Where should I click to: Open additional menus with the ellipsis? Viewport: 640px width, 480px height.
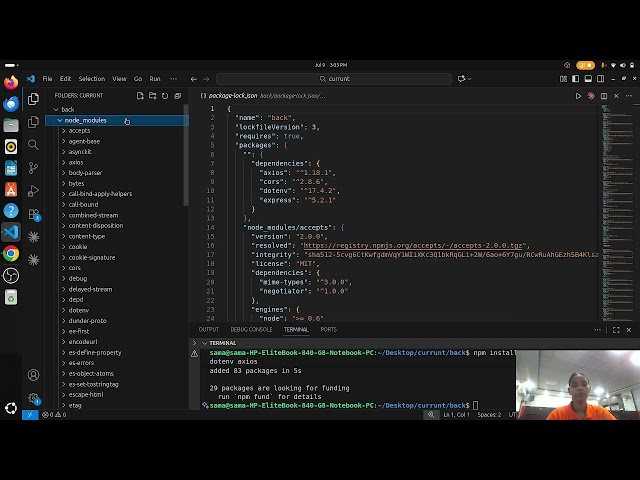[x=173, y=79]
